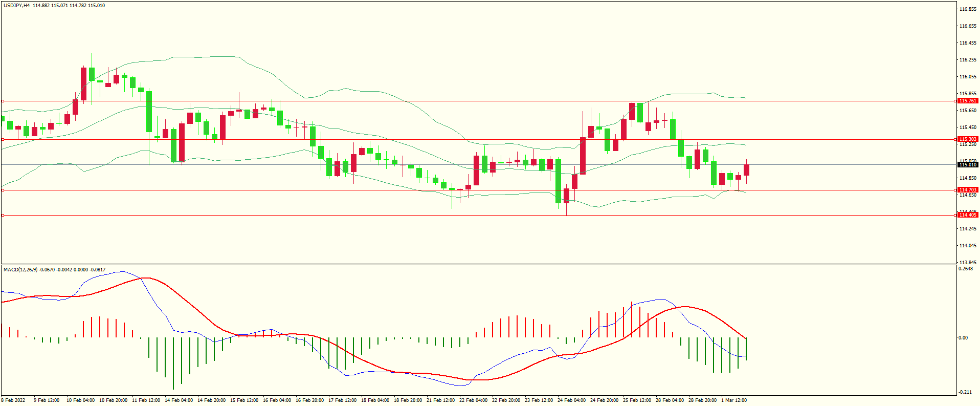
Task: Click the 14 Feb 20:00 time label
Action: tap(211, 400)
